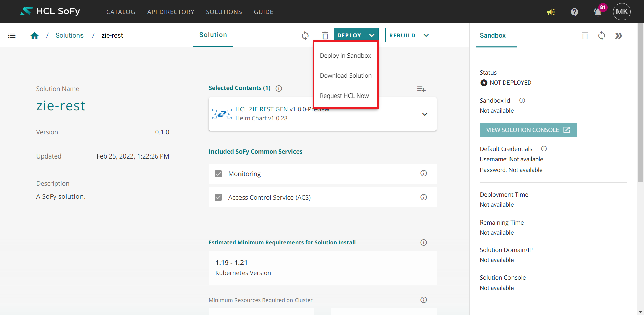Show info for Access Control Service

pyautogui.click(x=424, y=197)
